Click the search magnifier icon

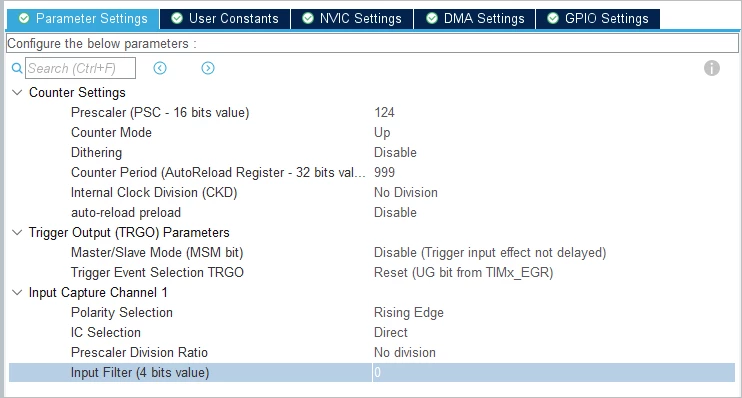click(17, 68)
